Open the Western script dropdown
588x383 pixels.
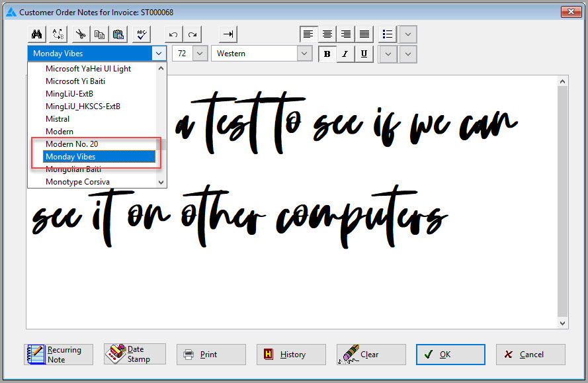point(304,54)
